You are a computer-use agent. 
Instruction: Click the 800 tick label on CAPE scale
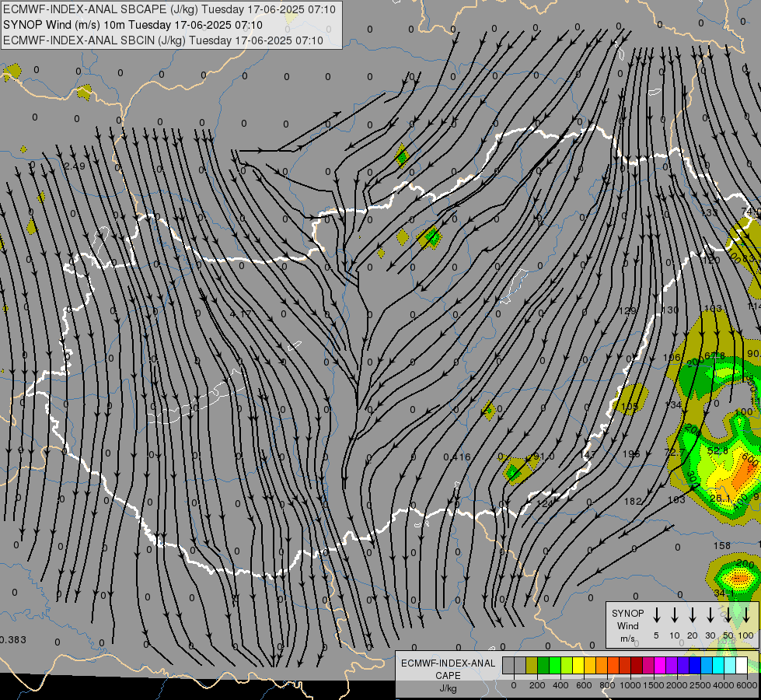[607, 685]
